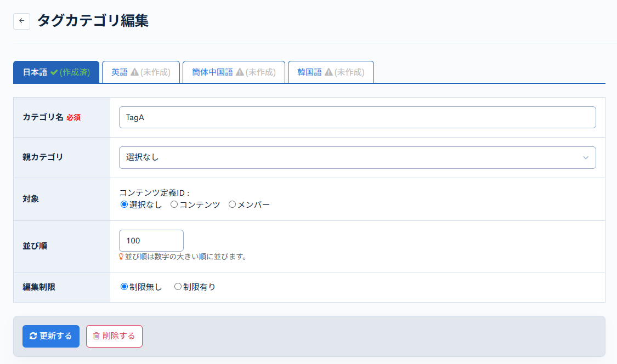
Task: Switch to the 韓国語 tab
Action: point(331,72)
